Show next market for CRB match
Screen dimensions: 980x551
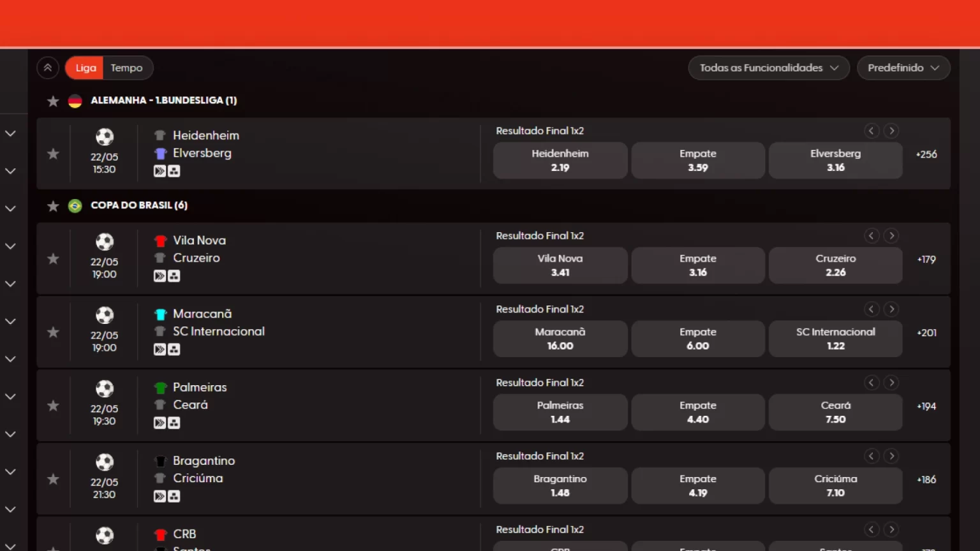[x=892, y=529]
